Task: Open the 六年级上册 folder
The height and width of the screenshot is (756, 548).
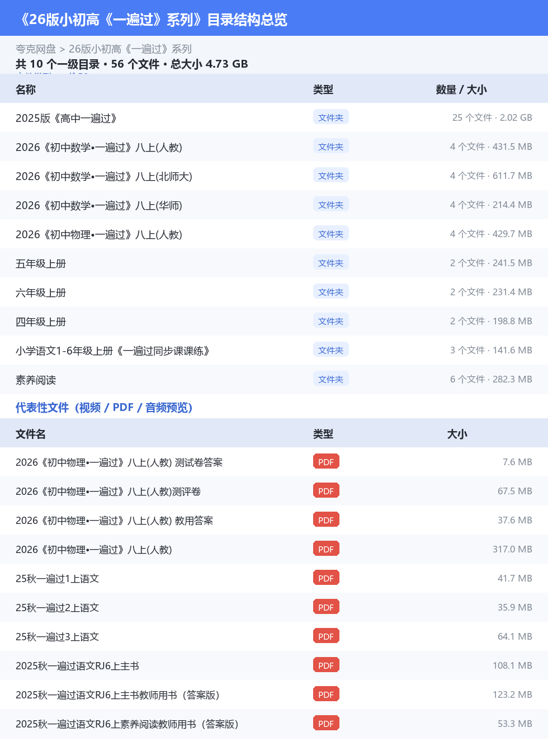Action: (x=41, y=292)
